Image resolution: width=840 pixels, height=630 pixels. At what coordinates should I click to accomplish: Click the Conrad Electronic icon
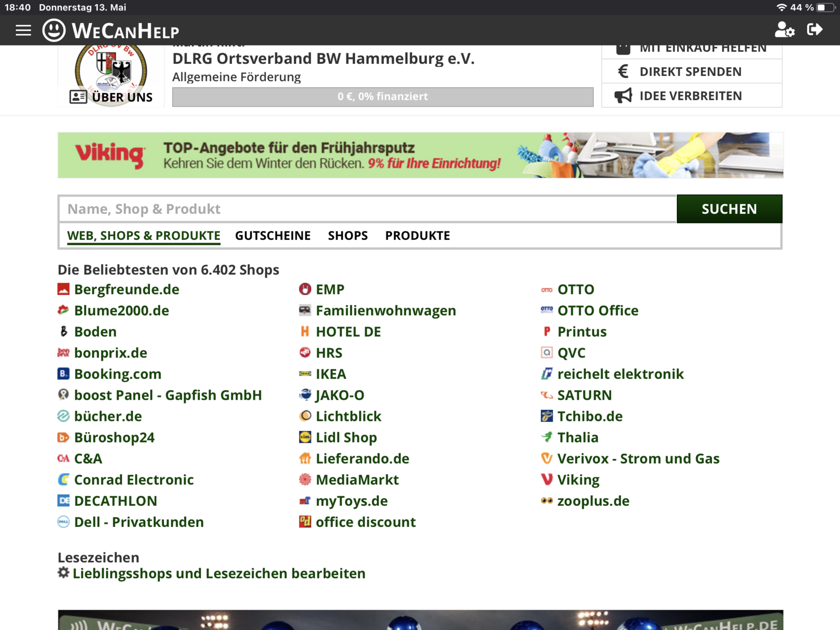coord(63,479)
